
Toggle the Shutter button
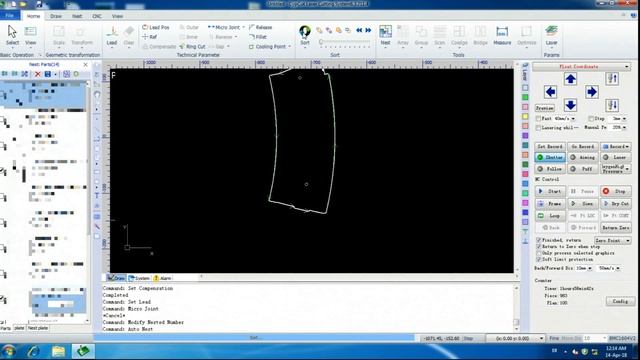tap(550, 157)
